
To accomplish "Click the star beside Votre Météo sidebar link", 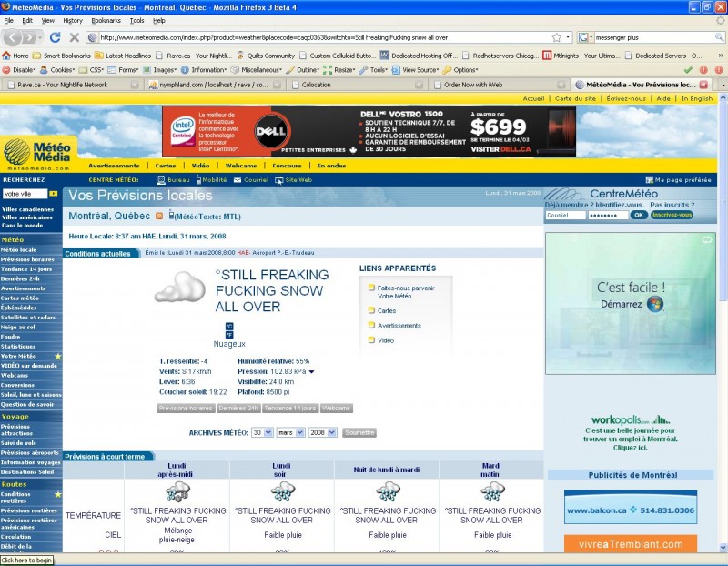I will click(x=58, y=356).
